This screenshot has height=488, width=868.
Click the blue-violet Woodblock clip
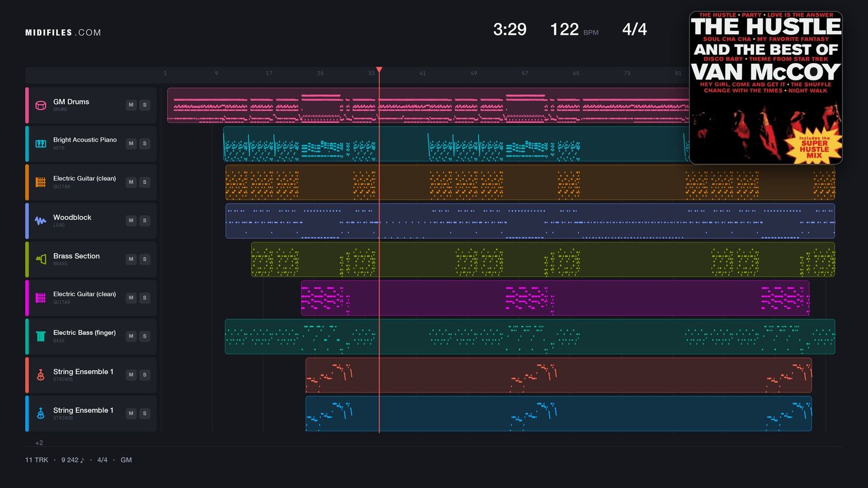tap(530, 221)
